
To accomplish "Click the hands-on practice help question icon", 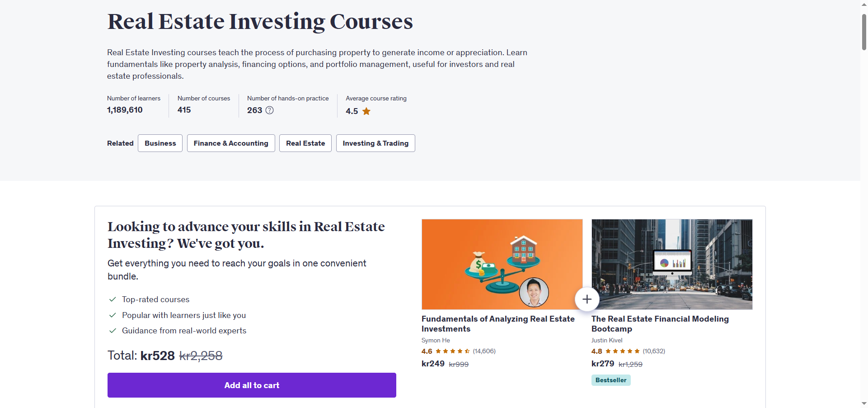I will (x=269, y=110).
